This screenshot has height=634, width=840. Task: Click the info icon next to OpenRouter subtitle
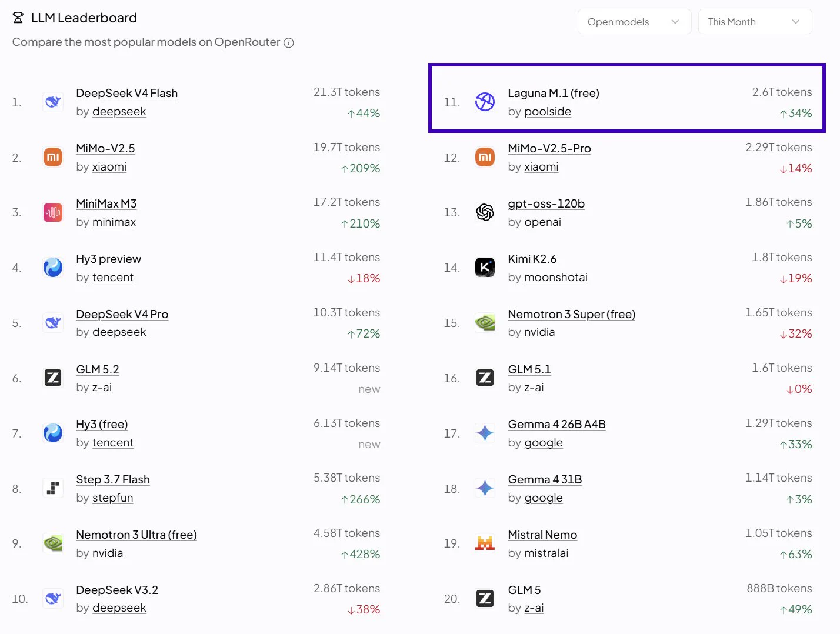(x=289, y=42)
